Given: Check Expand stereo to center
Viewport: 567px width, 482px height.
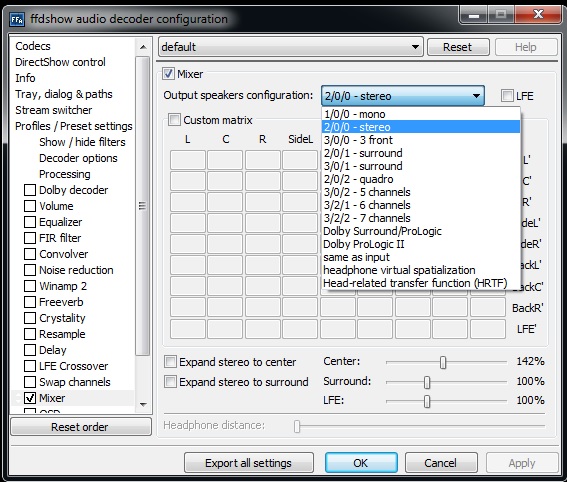Looking at the screenshot, I should (170, 362).
